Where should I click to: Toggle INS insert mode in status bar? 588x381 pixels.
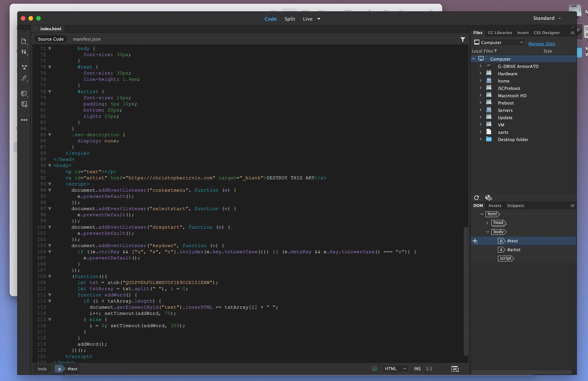click(417, 369)
